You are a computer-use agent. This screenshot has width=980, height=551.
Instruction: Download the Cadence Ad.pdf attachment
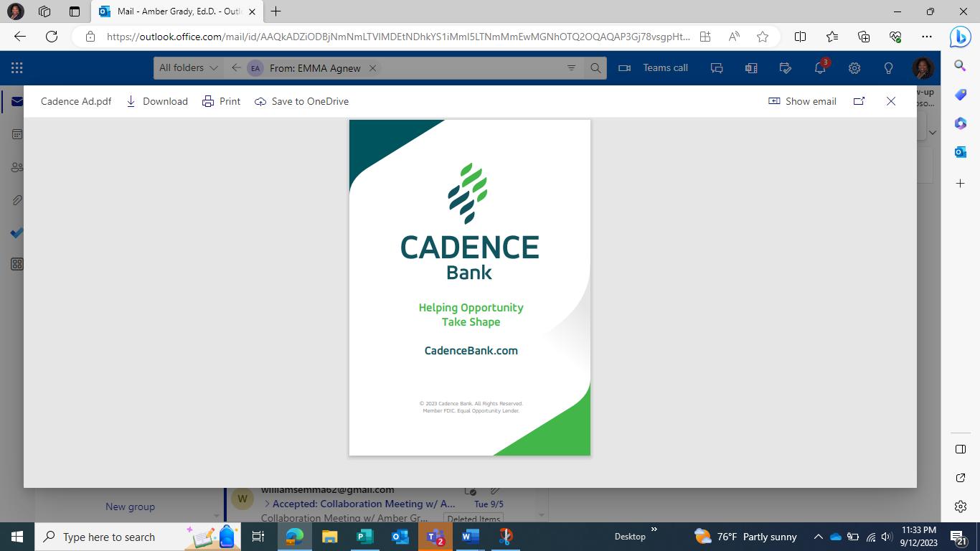[x=157, y=101]
